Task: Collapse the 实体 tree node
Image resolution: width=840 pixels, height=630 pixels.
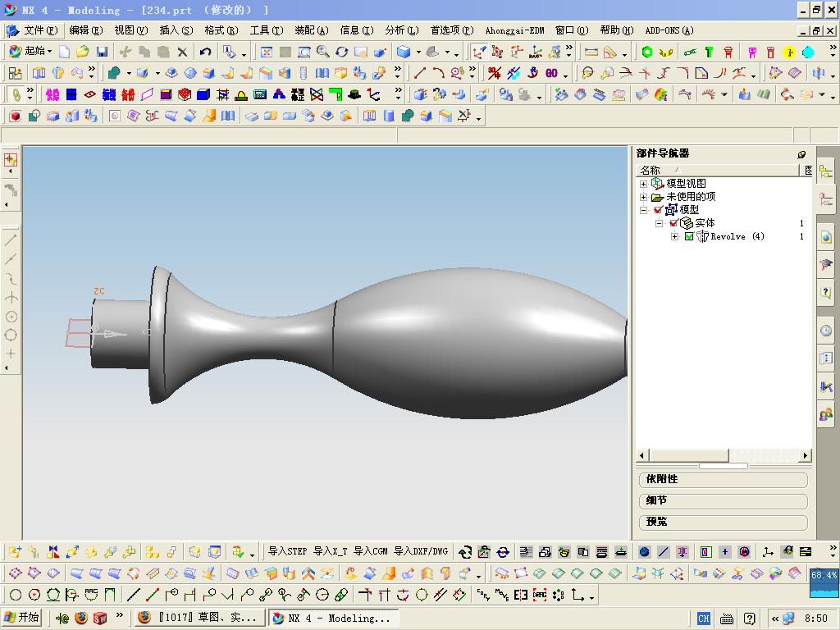Action: tap(659, 223)
